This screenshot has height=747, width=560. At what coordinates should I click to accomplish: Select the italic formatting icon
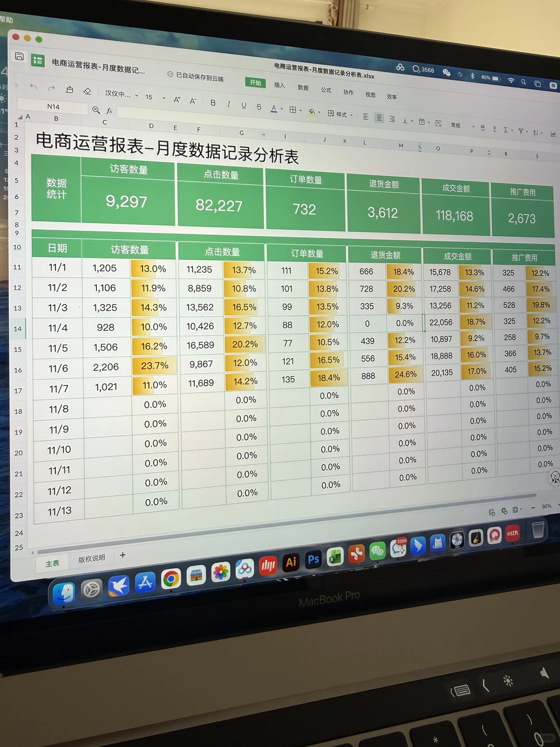coord(229,104)
